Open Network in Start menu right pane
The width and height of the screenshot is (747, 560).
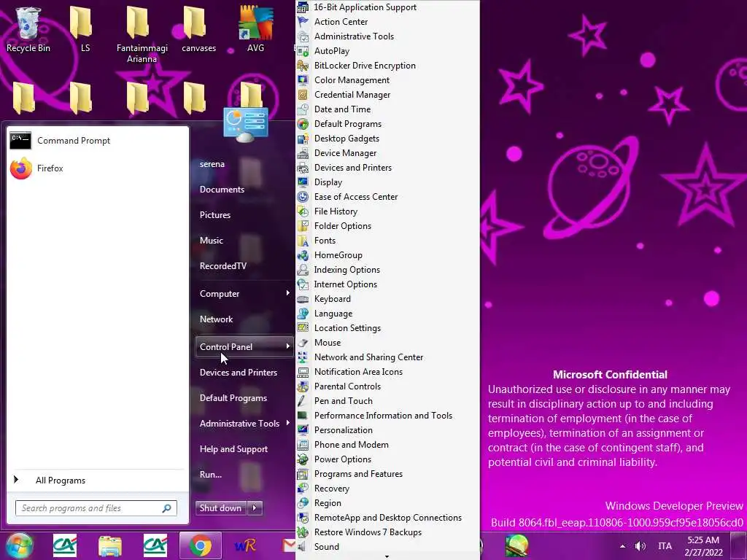[216, 319]
